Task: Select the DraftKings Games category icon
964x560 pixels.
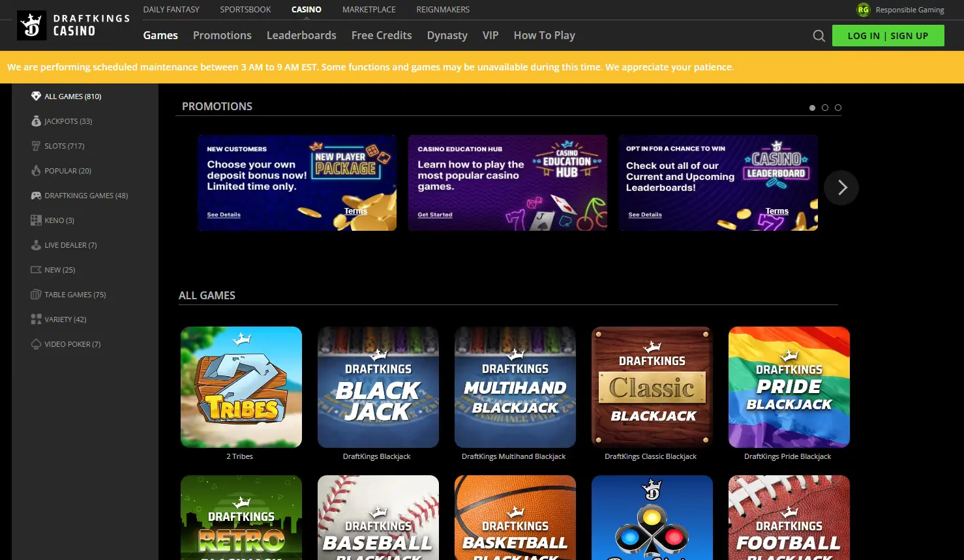Action: click(36, 195)
